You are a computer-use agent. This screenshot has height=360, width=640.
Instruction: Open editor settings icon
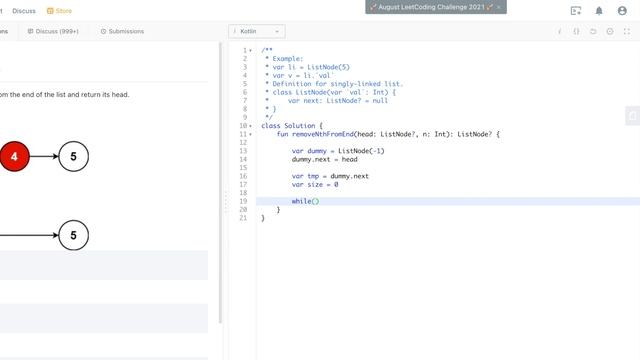click(x=610, y=31)
